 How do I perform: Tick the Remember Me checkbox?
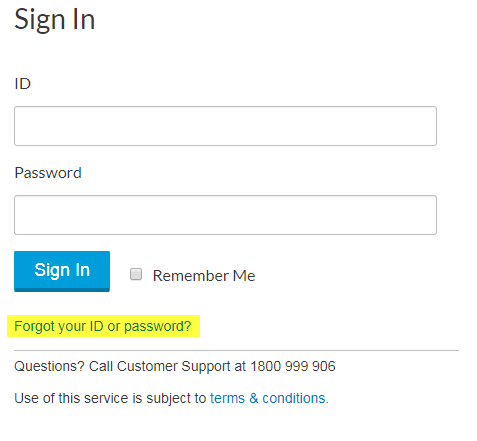(x=136, y=274)
